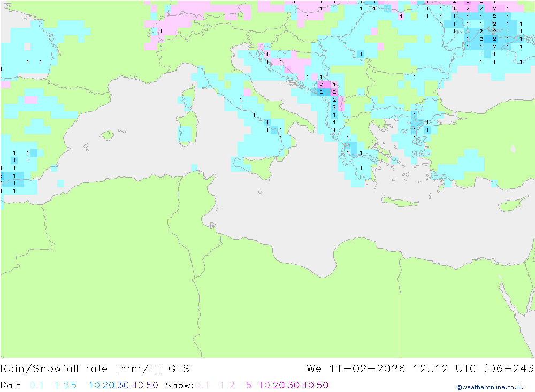
Task: Pick the Rain legend value 40
Action: click(x=138, y=385)
